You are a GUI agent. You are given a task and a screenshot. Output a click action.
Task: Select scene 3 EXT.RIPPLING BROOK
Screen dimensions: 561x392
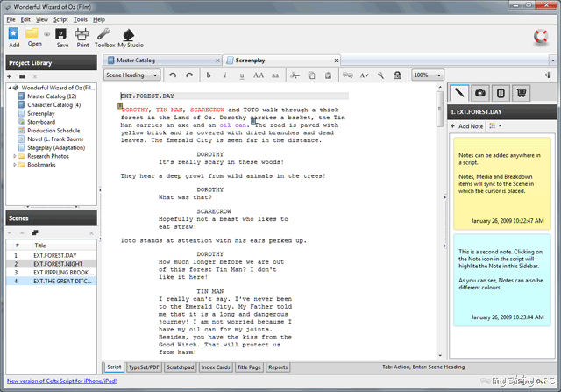51,273
